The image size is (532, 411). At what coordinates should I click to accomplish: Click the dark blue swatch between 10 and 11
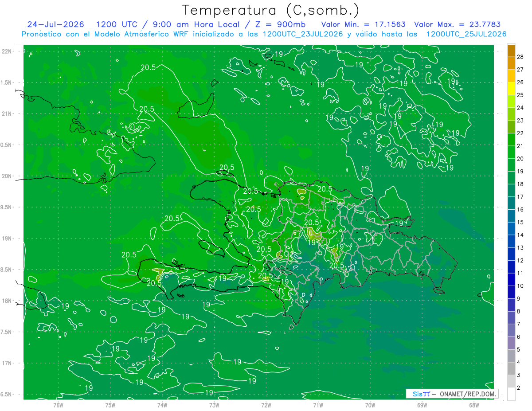point(511,279)
